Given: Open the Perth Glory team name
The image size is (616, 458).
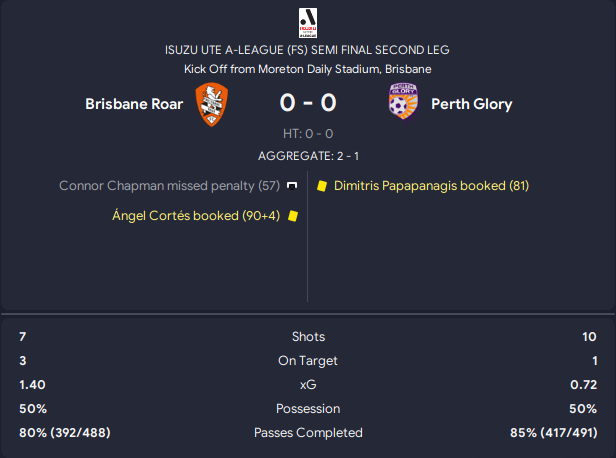Looking at the screenshot, I should tap(471, 103).
